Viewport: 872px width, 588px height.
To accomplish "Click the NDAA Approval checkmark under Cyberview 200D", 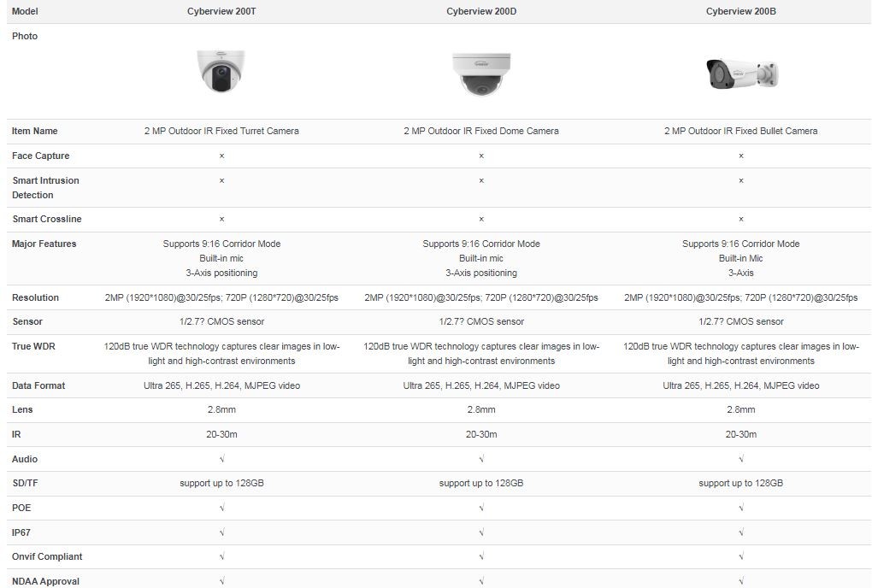I will [x=481, y=581].
